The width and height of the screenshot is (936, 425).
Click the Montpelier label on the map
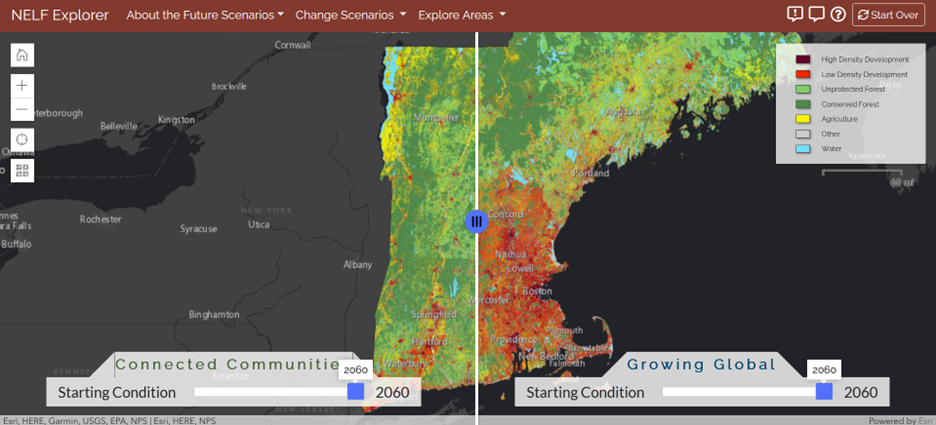[437, 118]
